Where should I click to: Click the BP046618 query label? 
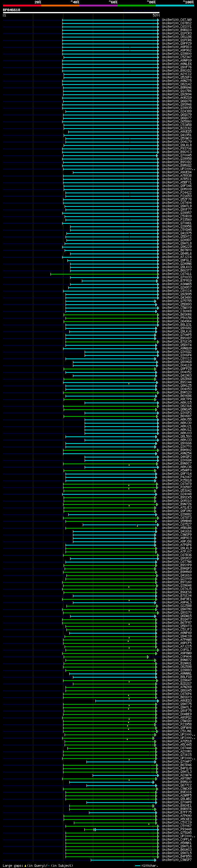[11, 10]
